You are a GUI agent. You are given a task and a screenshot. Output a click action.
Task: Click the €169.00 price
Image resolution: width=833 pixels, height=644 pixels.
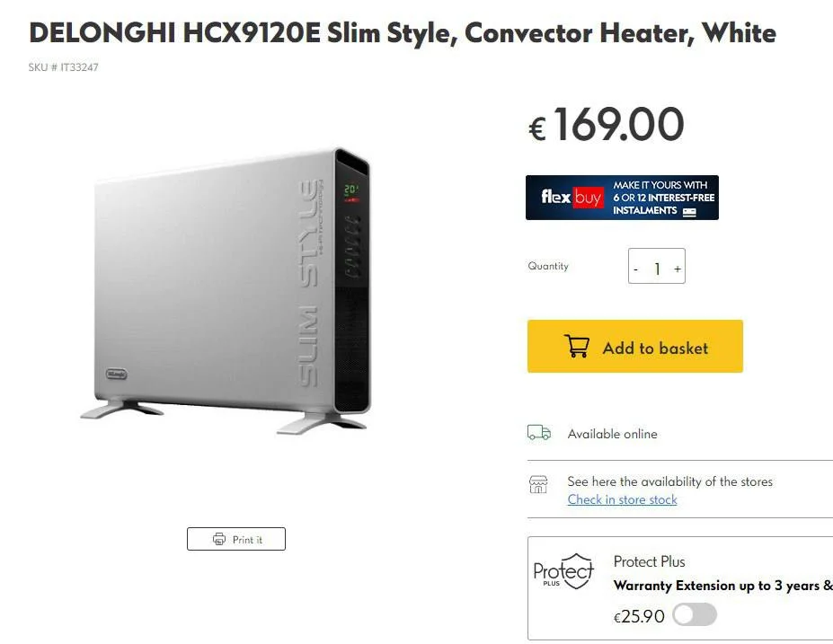(x=607, y=124)
